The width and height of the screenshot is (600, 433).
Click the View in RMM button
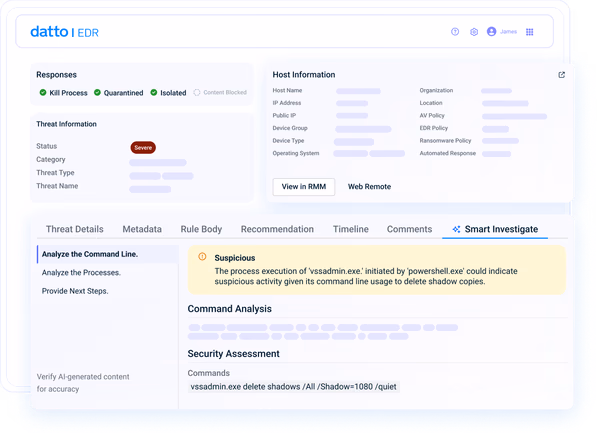[304, 187]
